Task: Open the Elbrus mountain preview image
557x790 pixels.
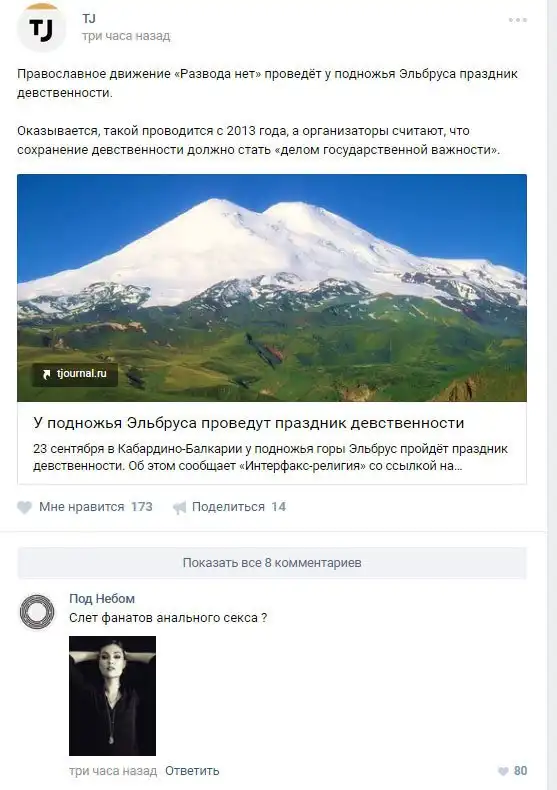Action: 272,288
